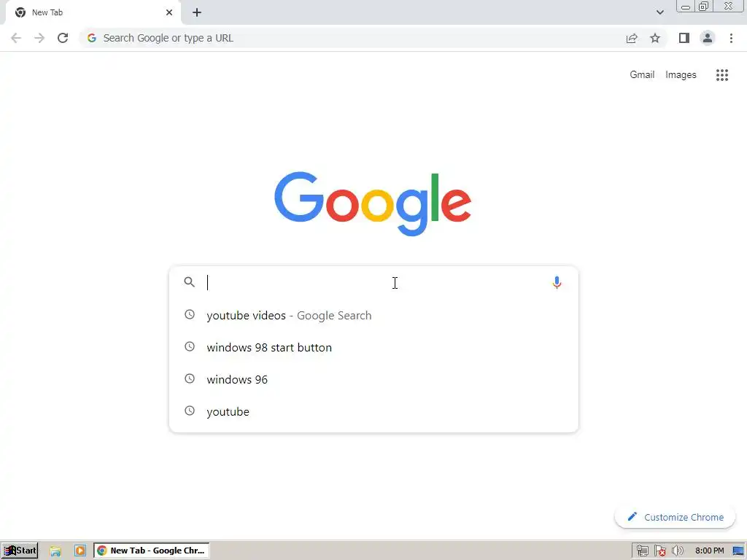
Task: Open the Images link
Action: pyautogui.click(x=681, y=75)
